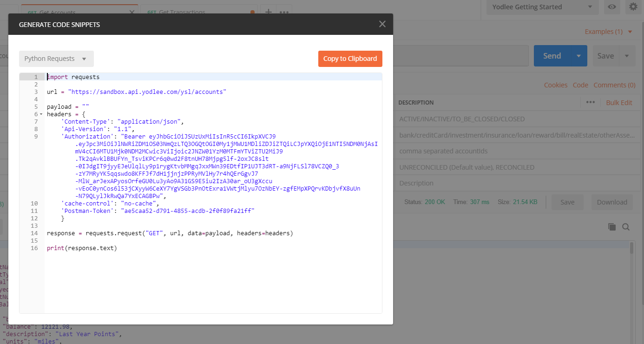Click the Status 200 OK indicator
Screen dimensions: 644x344
point(425,202)
